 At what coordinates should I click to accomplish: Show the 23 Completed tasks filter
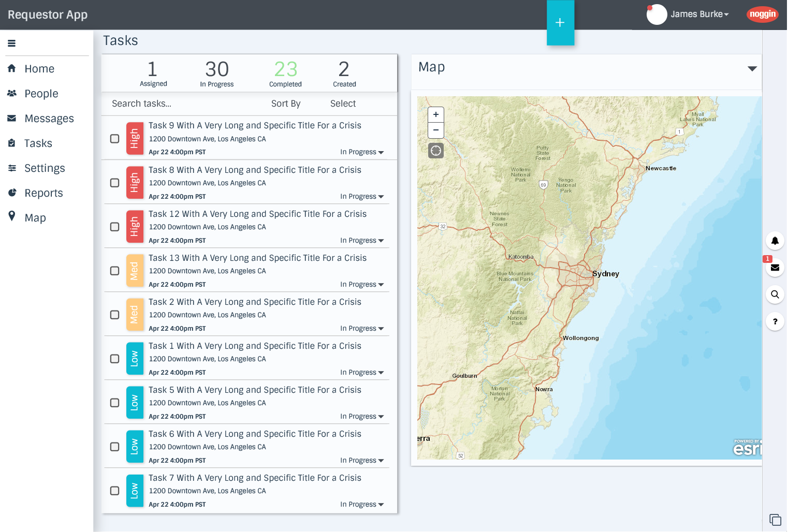click(285, 73)
